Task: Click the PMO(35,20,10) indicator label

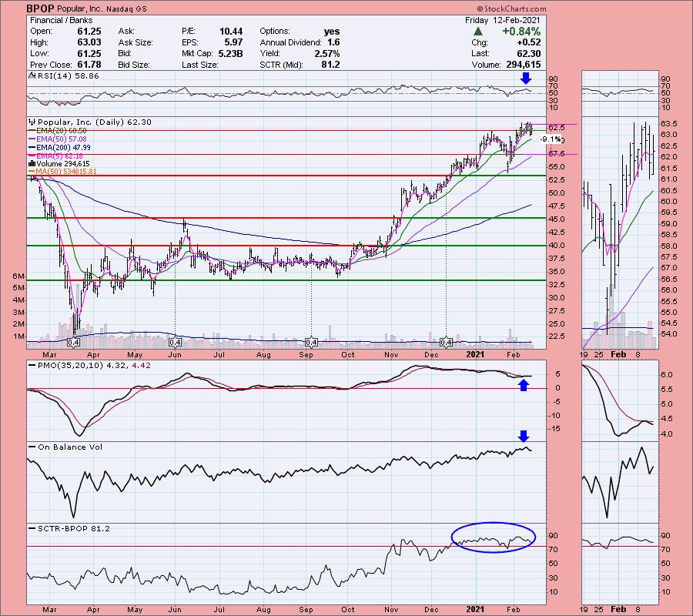Action: coord(89,366)
